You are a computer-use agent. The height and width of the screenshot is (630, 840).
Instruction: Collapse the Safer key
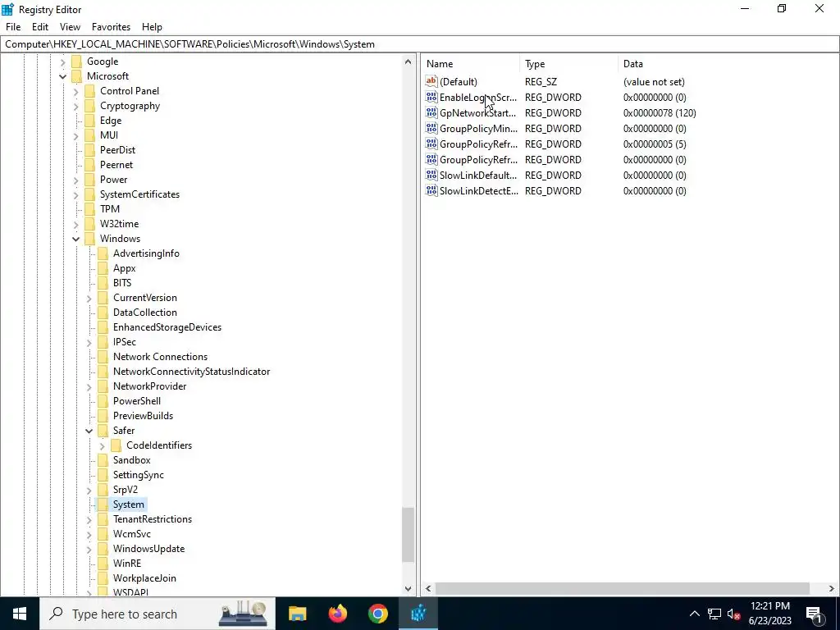pos(89,431)
